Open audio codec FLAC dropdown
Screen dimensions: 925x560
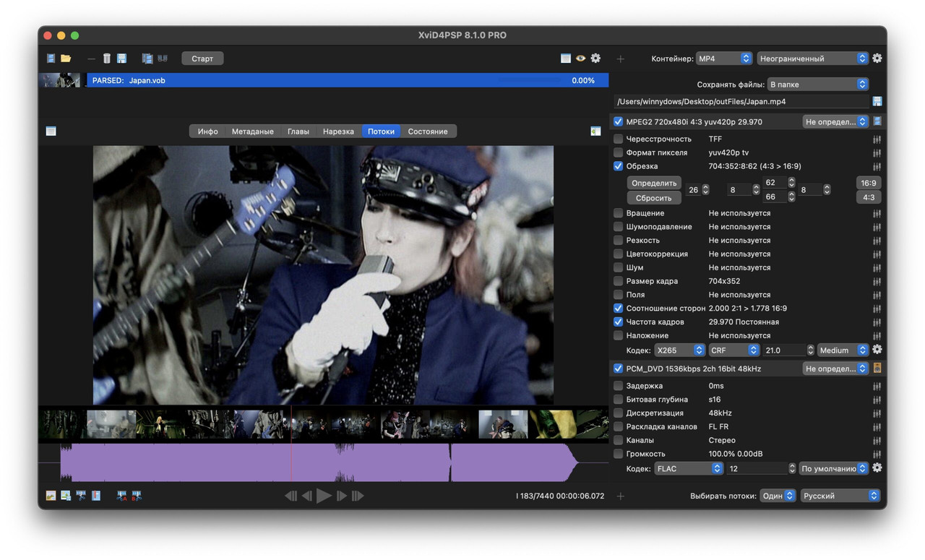pyautogui.click(x=688, y=469)
